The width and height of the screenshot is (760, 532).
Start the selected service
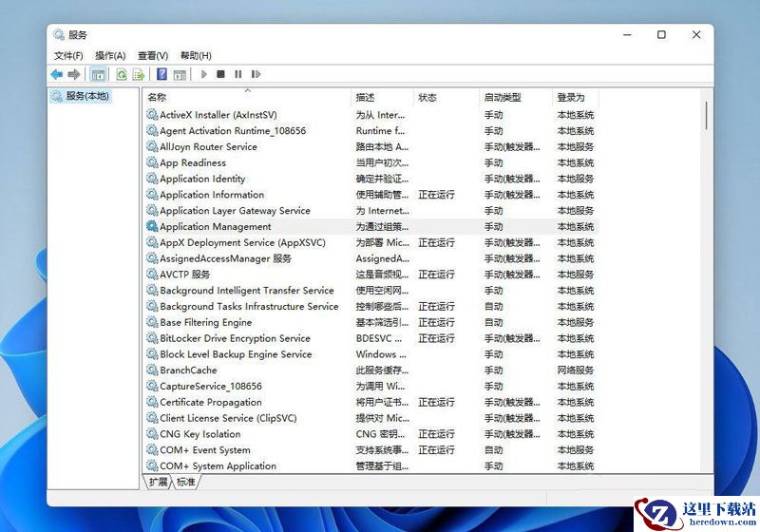pyautogui.click(x=203, y=74)
